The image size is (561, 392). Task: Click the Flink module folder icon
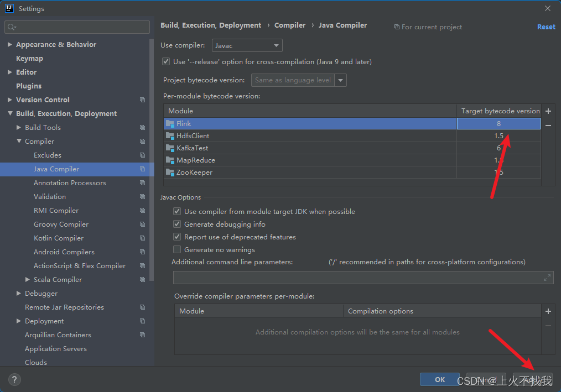(x=170, y=124)
